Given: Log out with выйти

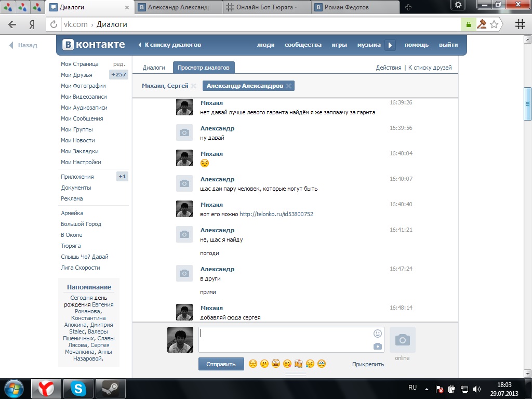Looking at the screenshot, I should point(448,45).
